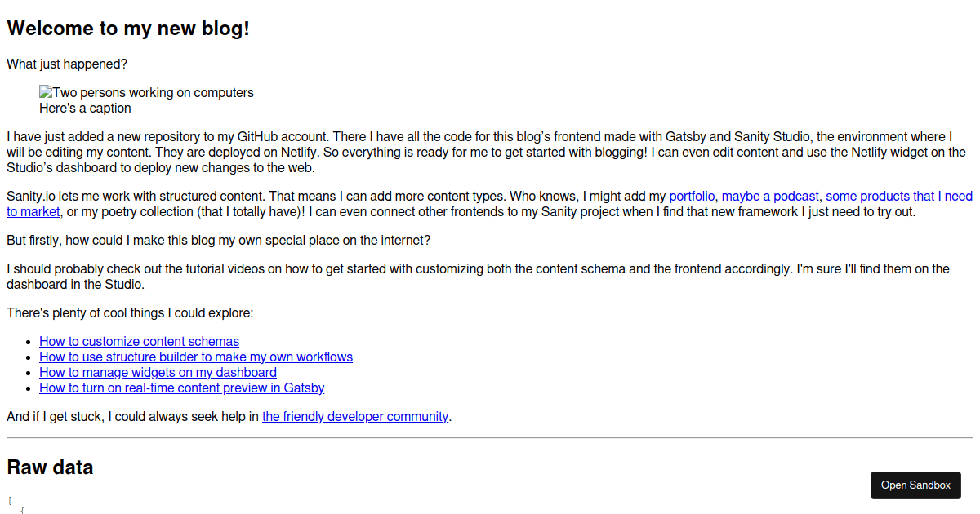Click the Open Sandbox button
Image resolution: width=980 pixels, height=514 pixels.
tap(915, 485)
